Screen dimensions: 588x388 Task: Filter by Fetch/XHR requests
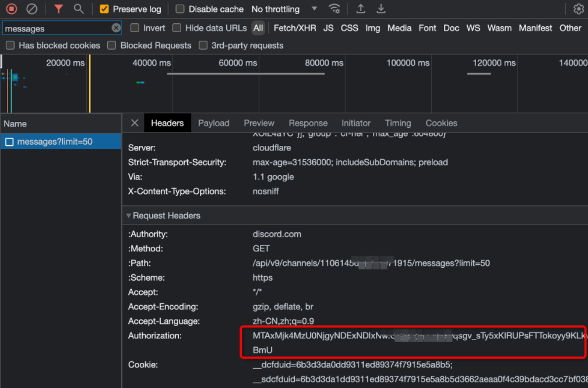(x=295, y=28)
